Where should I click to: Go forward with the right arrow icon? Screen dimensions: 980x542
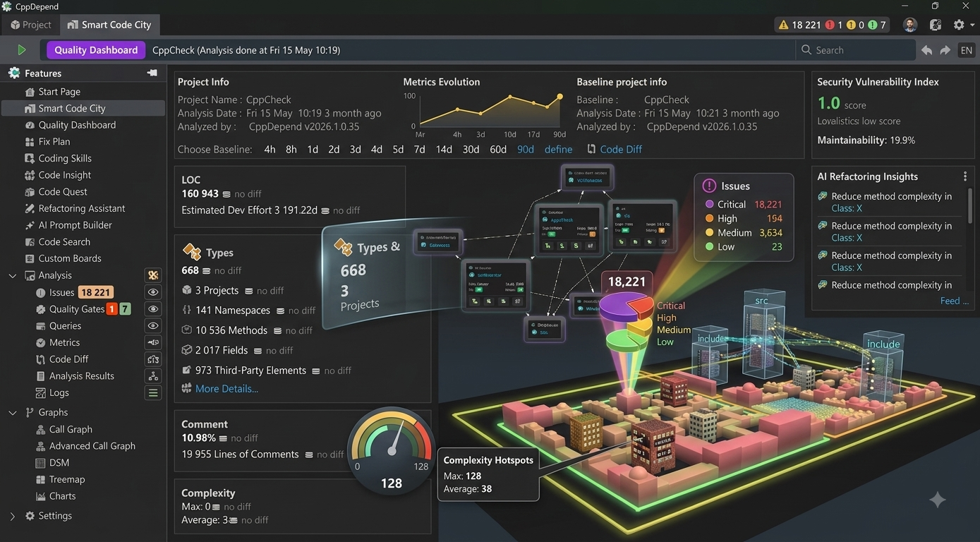(x=945, y=50)
